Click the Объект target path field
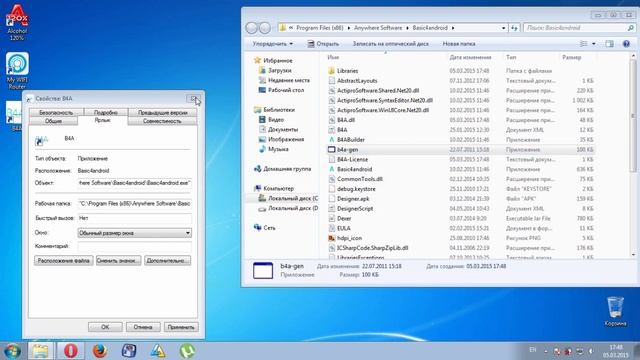This screenshot has width=640, height=360. pyautogui.click(x=134, y=183)
